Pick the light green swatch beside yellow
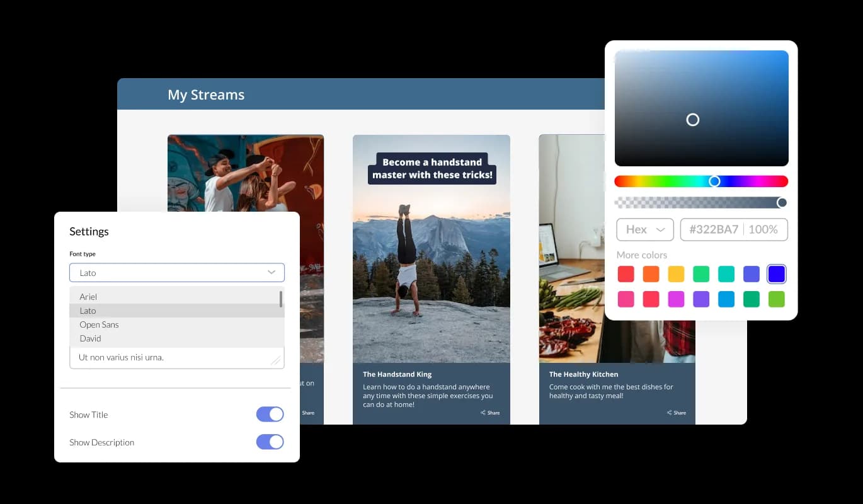The image size is (863, 504). [701, 274]
